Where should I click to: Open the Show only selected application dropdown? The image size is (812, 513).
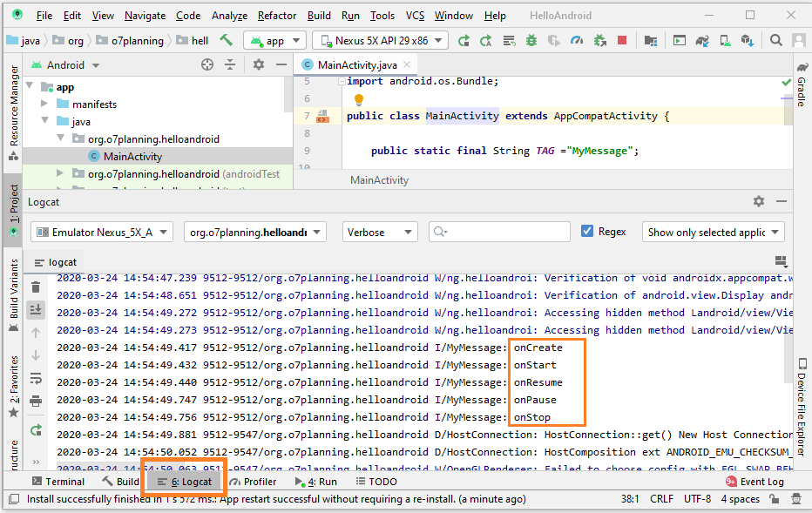coord(713,232)
